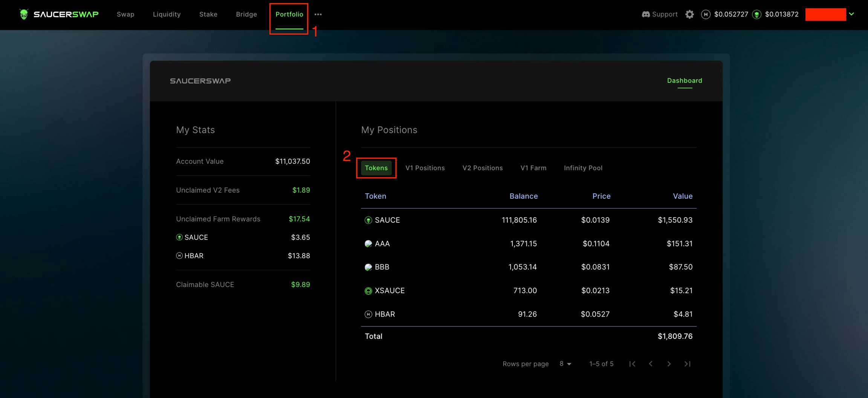Screen dimensions: 868x398
Task: Click Account Value $11,037.50
Action: pos(293,162)
